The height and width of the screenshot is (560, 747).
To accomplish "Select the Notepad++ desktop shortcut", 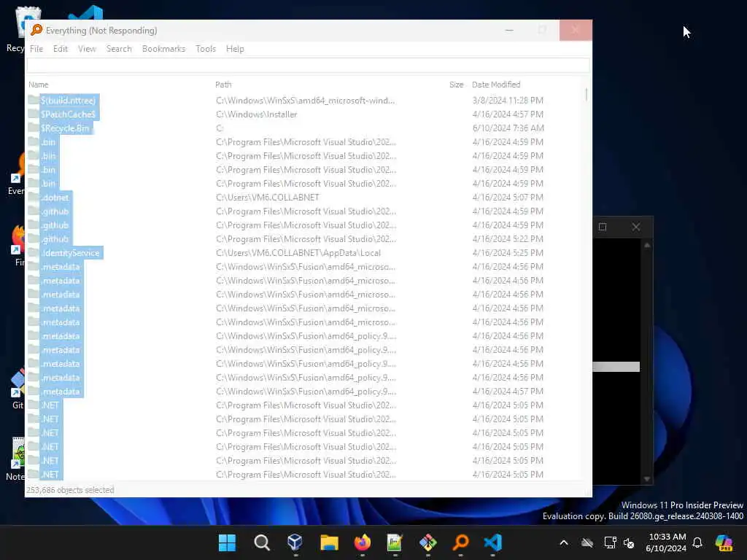I will click(15, 459).
